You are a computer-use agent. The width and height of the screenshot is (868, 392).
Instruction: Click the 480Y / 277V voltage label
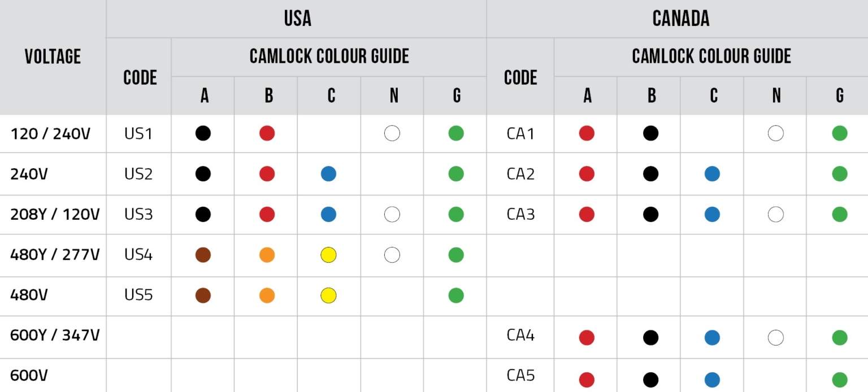tap(55, 255)
